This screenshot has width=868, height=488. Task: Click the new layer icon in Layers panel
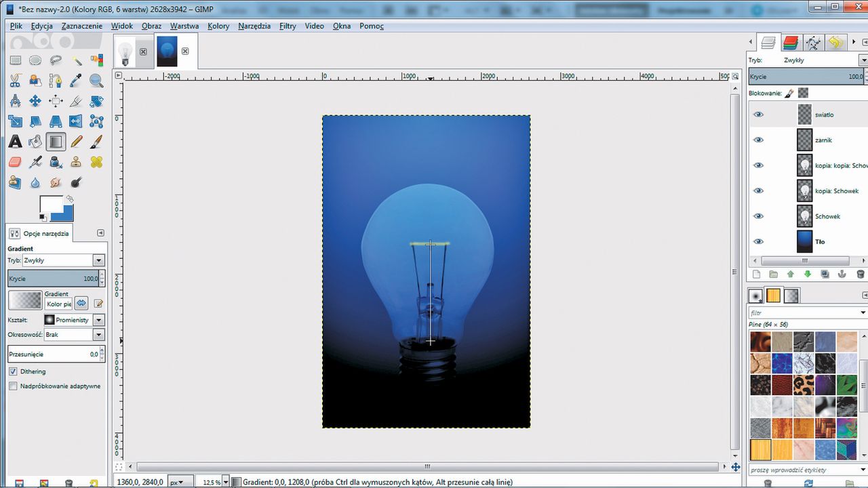756,274
